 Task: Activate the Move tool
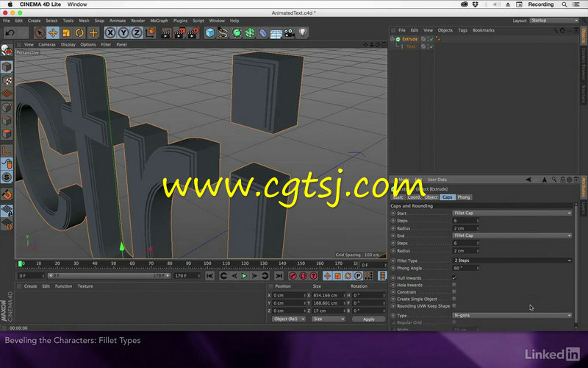53,32
